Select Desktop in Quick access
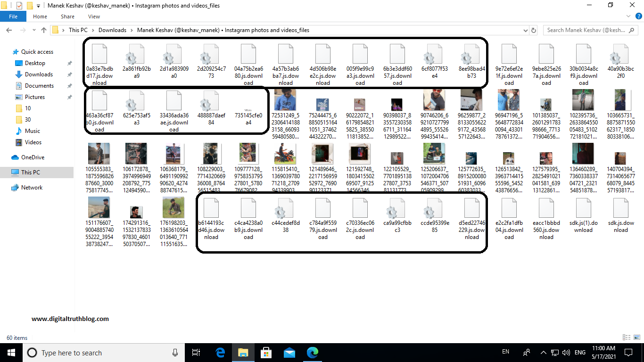644x362 pixels. click(x=35, y=63)
